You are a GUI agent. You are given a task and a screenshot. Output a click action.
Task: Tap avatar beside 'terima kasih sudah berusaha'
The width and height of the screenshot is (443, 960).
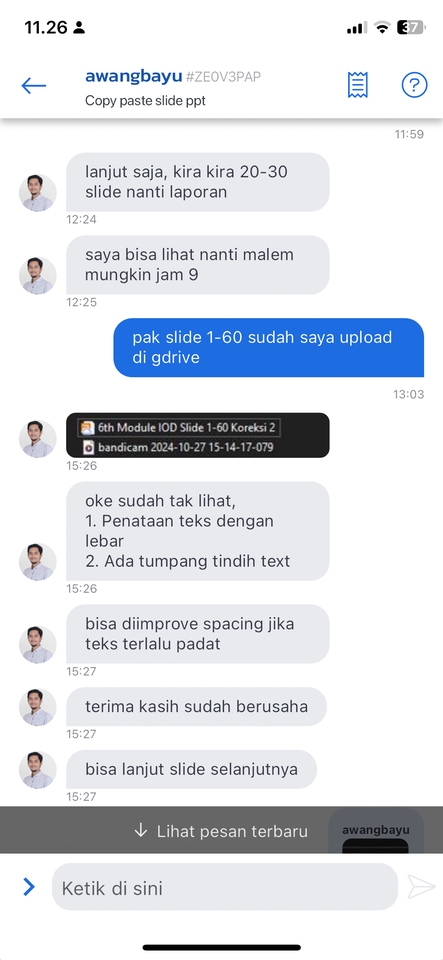(38, 707)
